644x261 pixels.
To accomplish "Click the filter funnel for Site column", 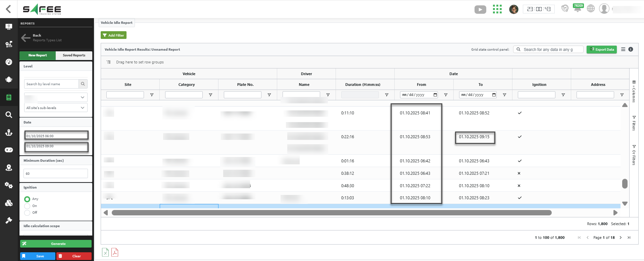I will (152, 95).
